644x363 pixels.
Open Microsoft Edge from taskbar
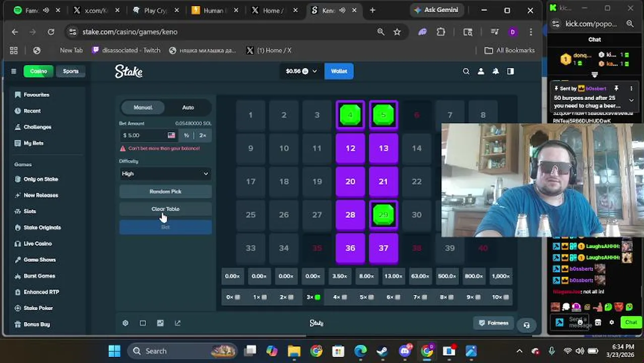click(x=360, y=351)
